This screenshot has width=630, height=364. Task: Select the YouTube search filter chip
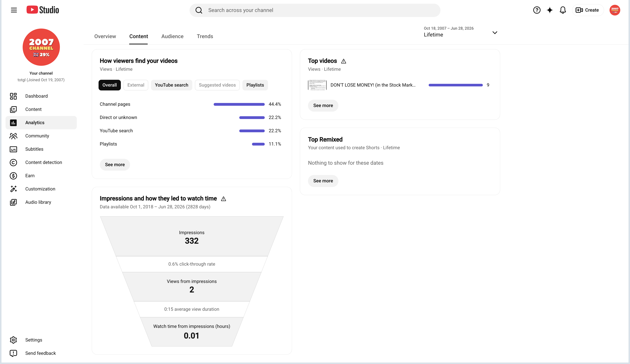point(171,85)
